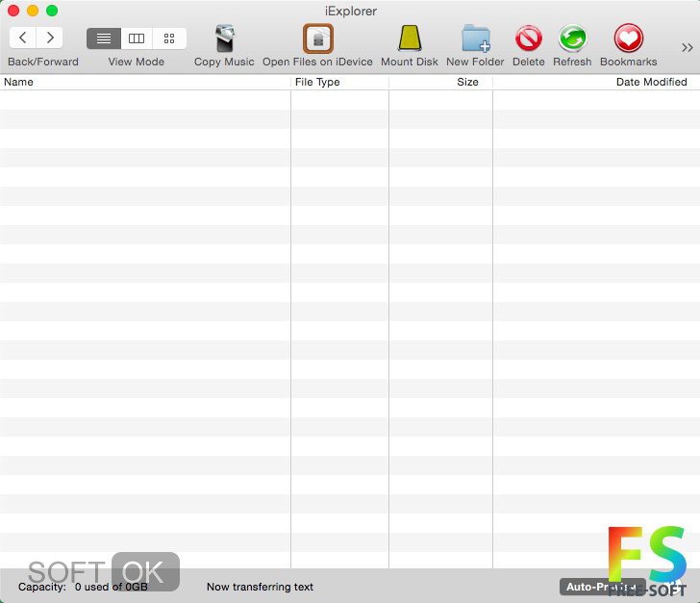Maximize the iExplorer window
This screenshot has height=603, width=700.
tap(52, 11)
